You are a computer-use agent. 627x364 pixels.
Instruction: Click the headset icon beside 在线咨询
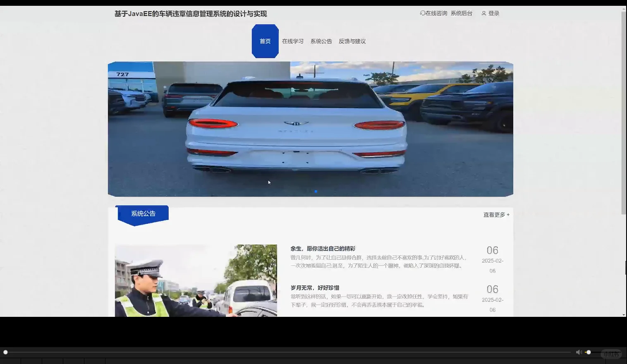click(x=422, y=13)
